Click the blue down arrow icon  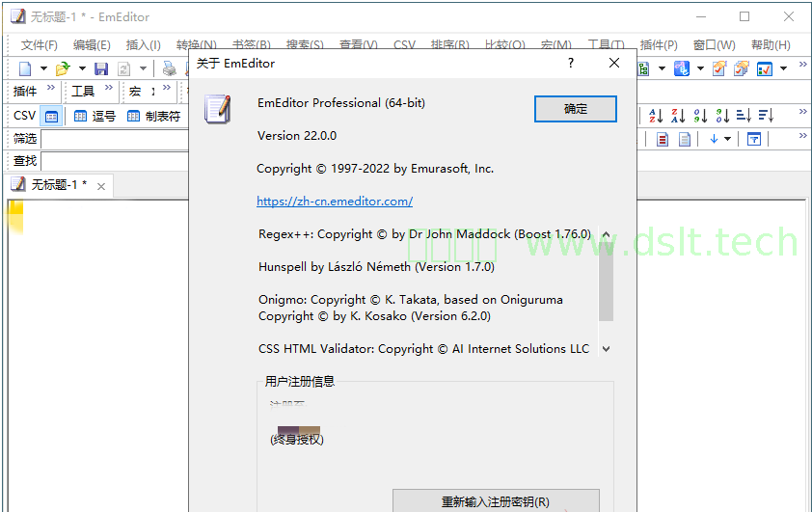715,139
